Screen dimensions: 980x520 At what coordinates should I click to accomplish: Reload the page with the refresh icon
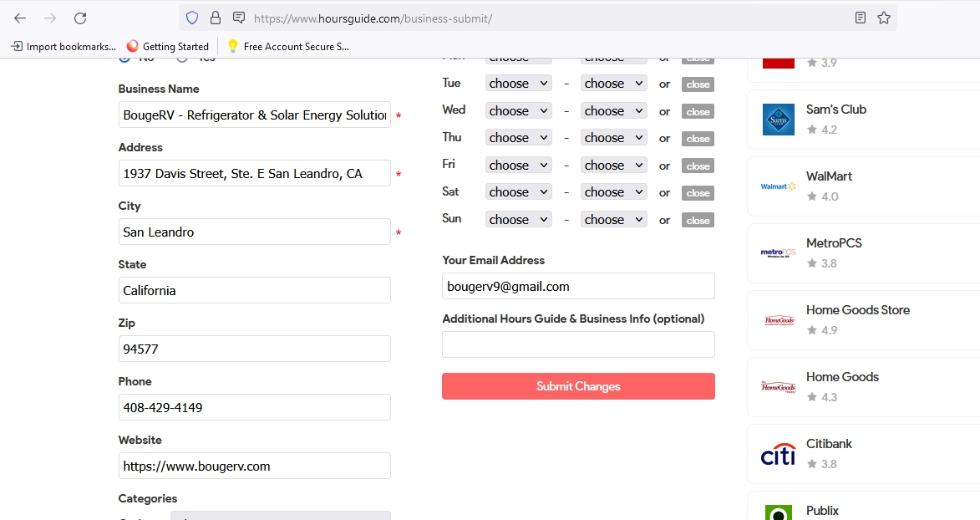[80, 18]
